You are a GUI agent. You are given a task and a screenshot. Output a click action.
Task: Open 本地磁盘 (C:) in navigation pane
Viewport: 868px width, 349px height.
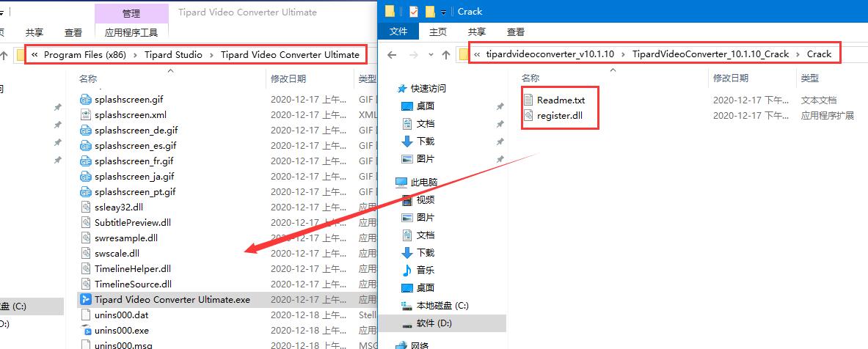[442, 305]
